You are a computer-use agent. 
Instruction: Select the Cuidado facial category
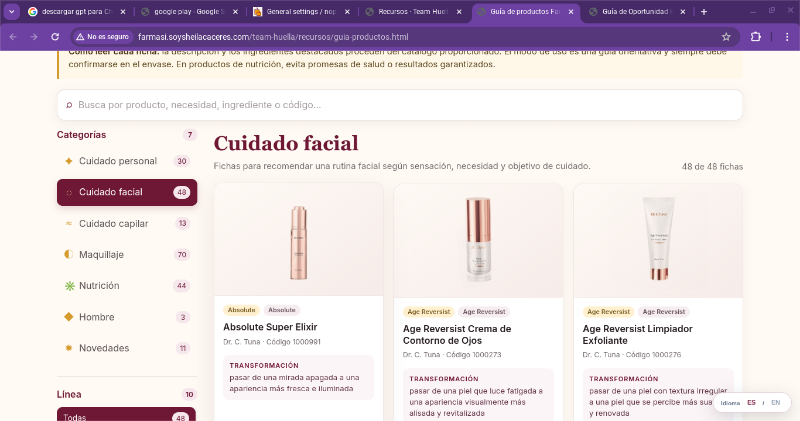coord(127,192)
